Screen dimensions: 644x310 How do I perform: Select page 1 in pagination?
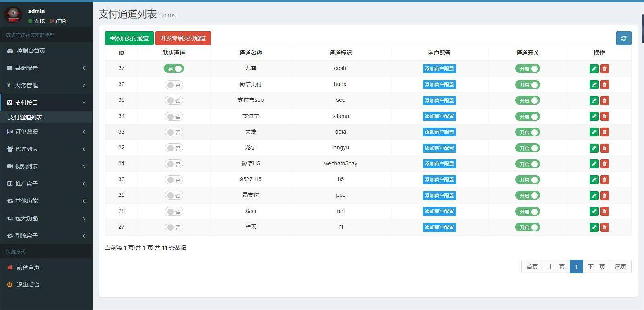click(576, 267)
